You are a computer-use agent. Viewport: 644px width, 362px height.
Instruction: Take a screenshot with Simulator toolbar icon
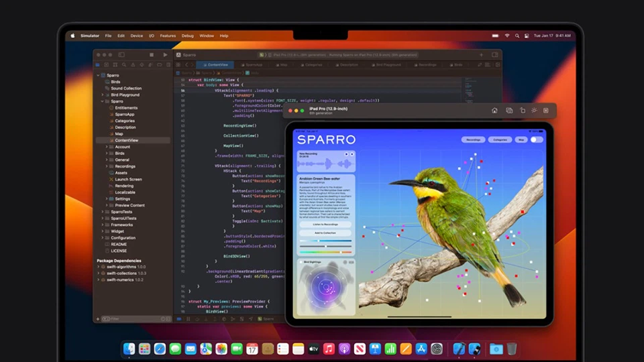click(509, 111)
